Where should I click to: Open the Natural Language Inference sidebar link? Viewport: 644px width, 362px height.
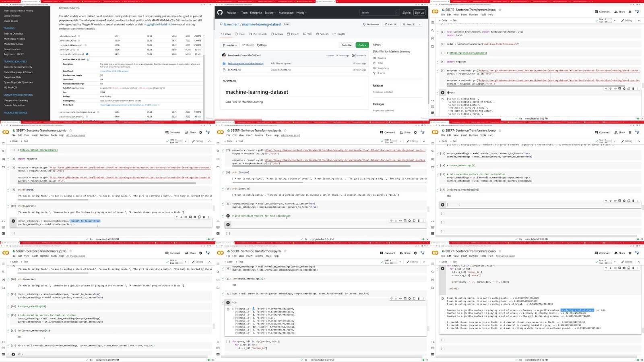click(x=18, y=72)
